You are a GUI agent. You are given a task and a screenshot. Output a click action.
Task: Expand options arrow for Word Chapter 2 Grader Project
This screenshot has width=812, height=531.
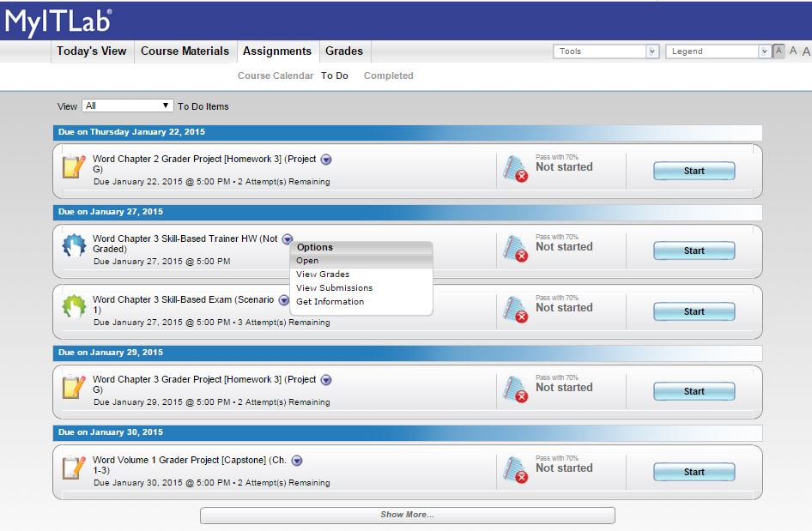click(x=326, y=160)
